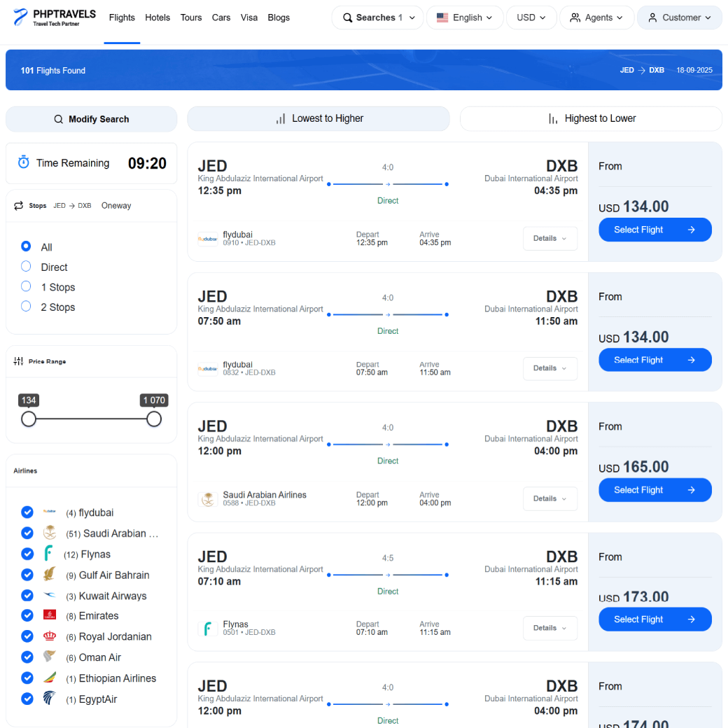Click the Customer user icon
The width and height of the screenshot is (728, 728).
(652, 17)
